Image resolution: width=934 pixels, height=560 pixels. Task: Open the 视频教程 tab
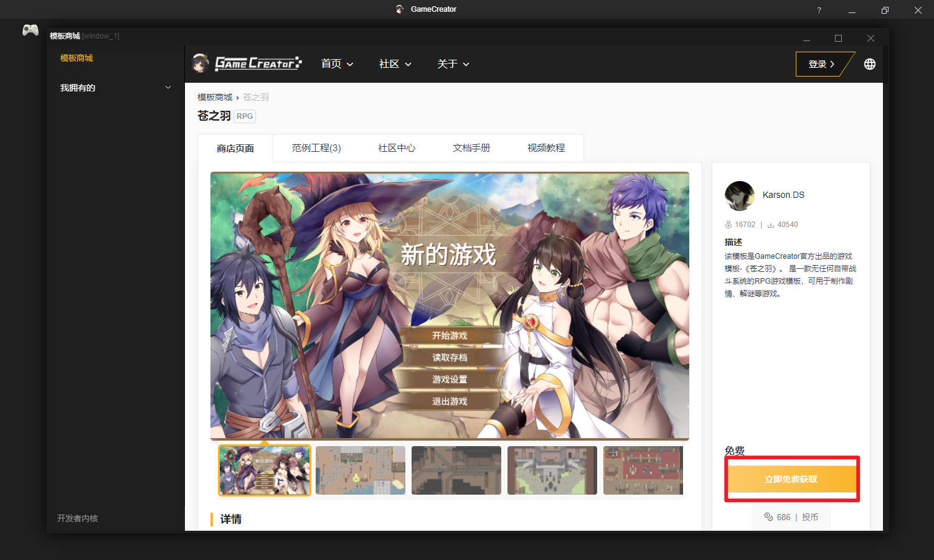[546, 148]
